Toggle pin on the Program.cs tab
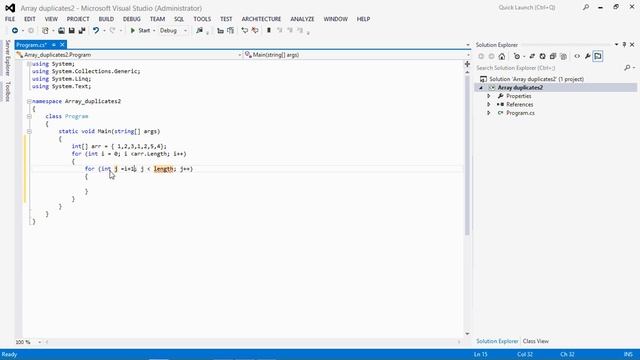The height and width of the screenshot is (360, 640). [x=53, y=45]
